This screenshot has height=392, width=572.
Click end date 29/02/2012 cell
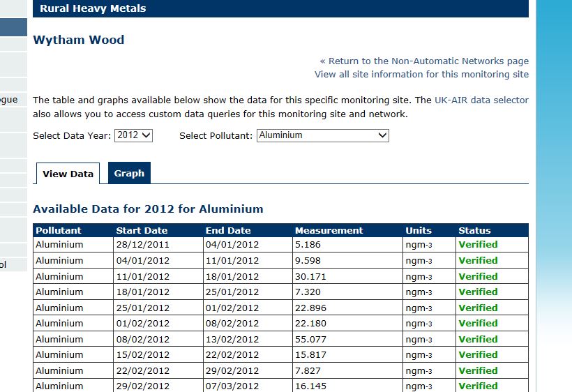(232, 370)
